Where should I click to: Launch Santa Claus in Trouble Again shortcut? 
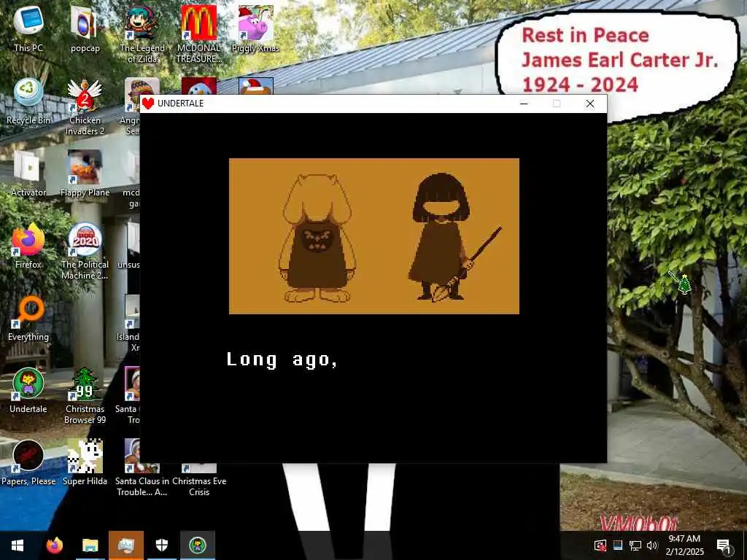(x=142, y=469)
